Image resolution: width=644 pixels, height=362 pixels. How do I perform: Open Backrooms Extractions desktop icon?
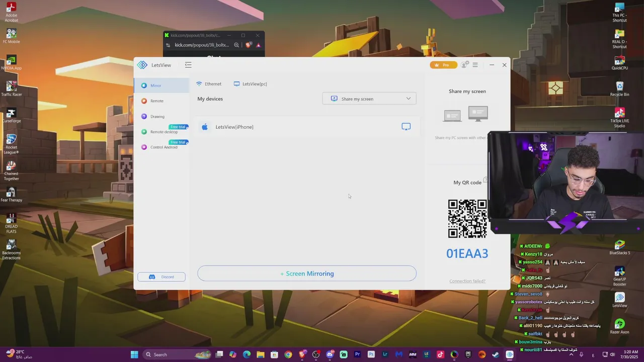click(x=11, y=249)
